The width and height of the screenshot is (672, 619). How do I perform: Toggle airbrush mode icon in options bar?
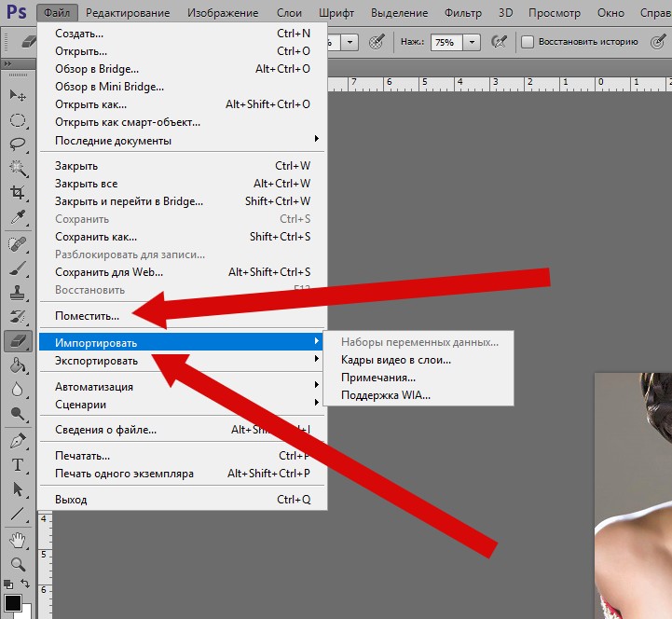tap(500, 42)
